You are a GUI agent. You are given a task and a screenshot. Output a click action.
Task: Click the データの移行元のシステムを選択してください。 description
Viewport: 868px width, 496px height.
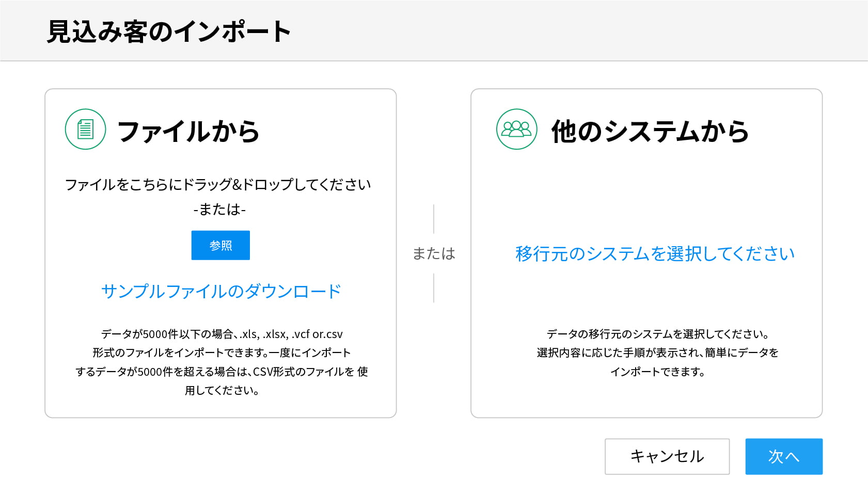pyautogui.click(x=658, y=334)
